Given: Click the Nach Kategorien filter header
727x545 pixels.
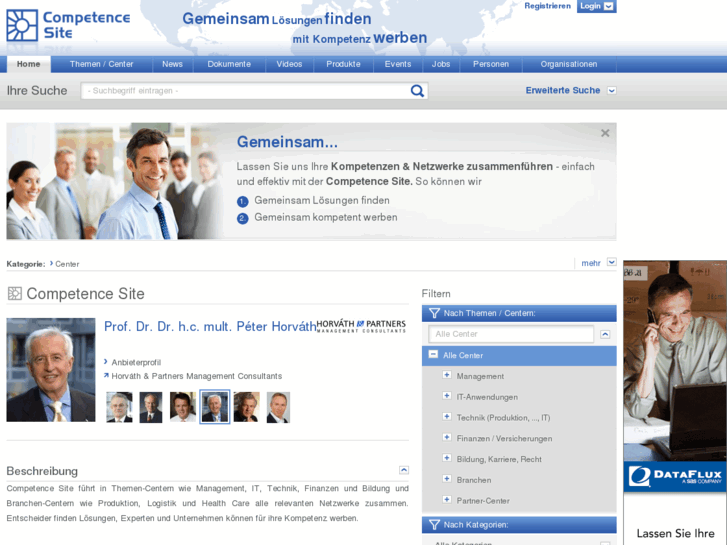Looking at the screenshot, I should [519, 525].
